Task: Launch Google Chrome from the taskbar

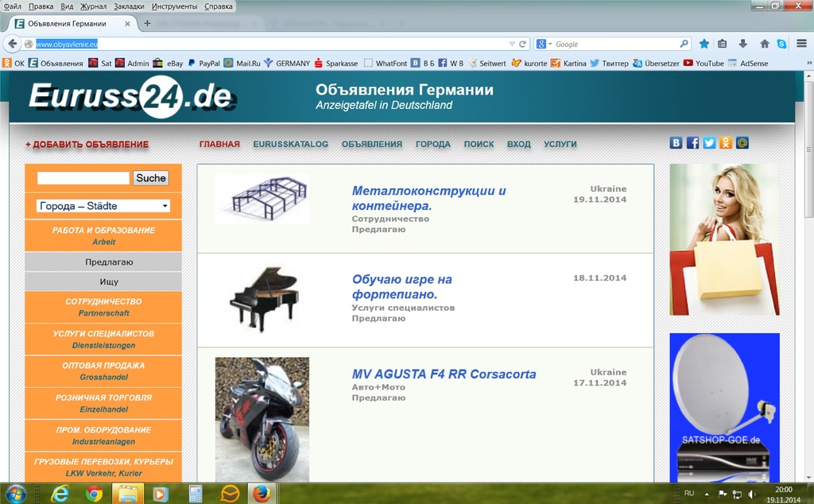Action: click(94, 493)
